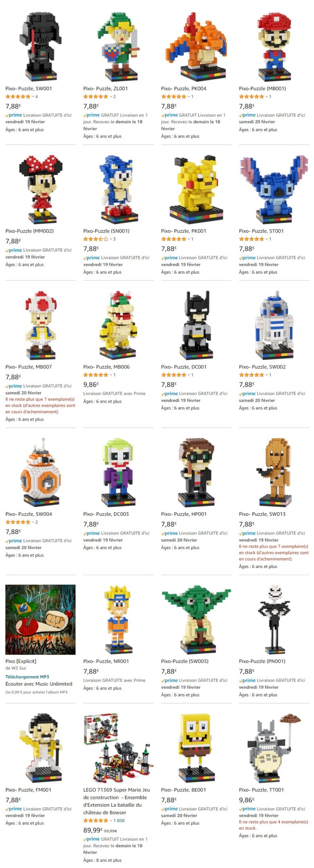Screen dimensions: 314x868
Task: Open the Batman DC001 figure image
Action: pos(196,325)
